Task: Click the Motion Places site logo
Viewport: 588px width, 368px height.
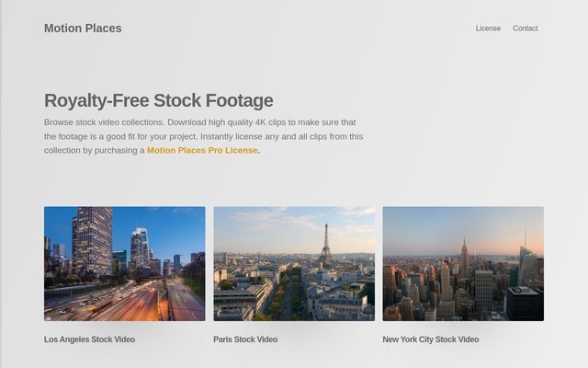Action: pos(83,29)
